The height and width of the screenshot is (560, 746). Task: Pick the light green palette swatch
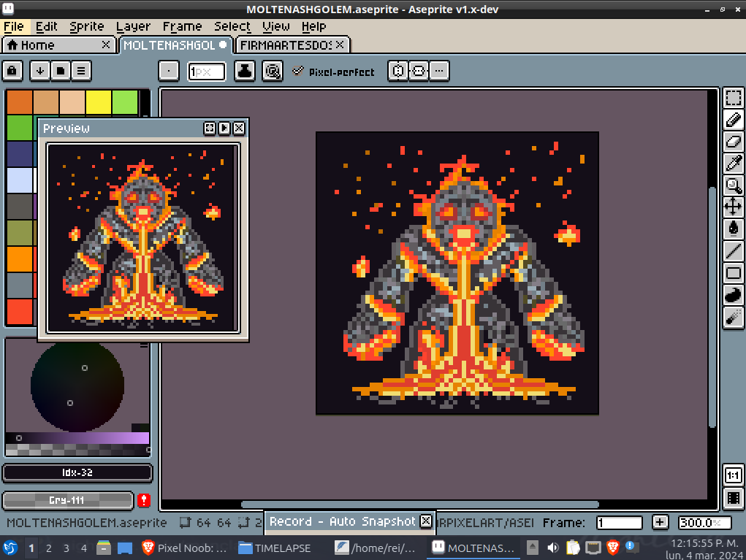tap(125, 102)
